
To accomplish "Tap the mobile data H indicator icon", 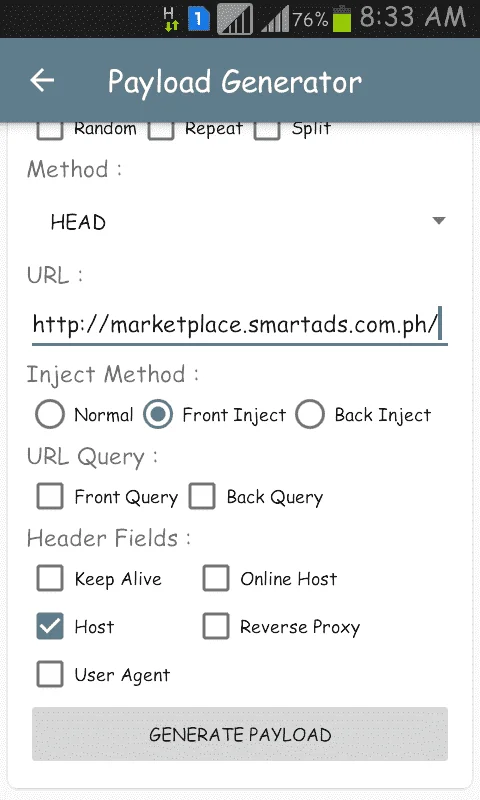I will 170,19.
